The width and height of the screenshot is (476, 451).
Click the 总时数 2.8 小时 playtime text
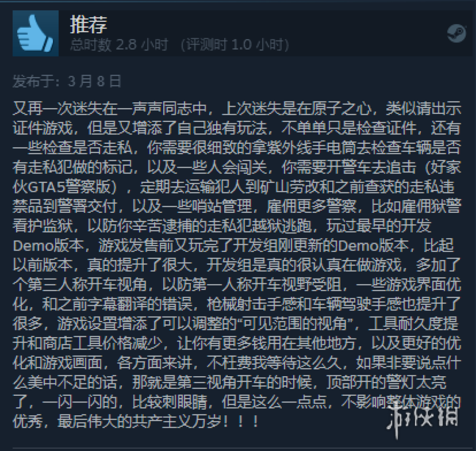coord(119,45)
